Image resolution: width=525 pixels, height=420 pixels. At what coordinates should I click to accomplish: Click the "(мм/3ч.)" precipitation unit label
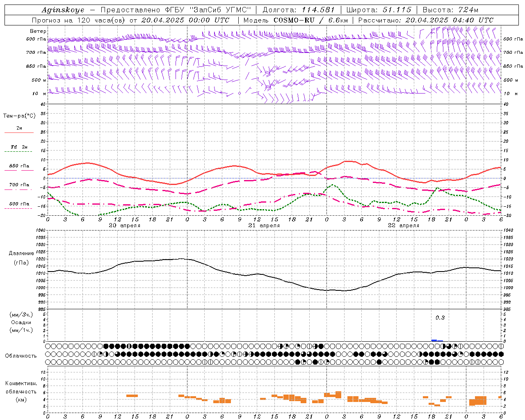click(x=21, y=315)
